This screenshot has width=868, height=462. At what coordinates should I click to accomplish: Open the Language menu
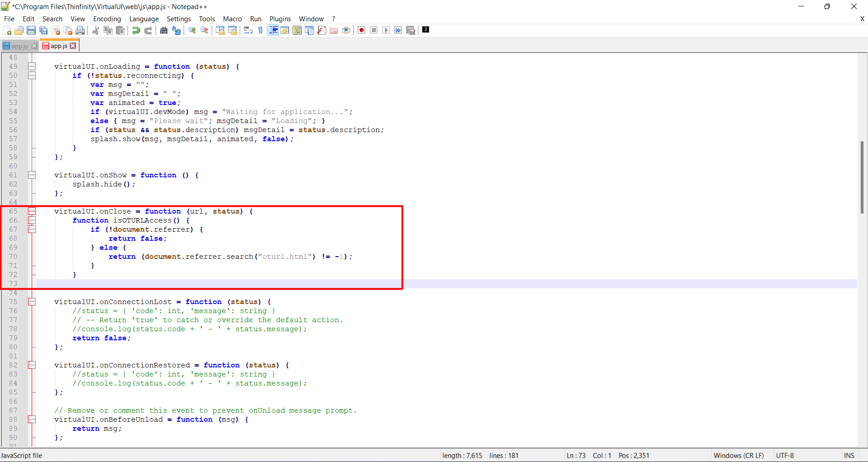click(144, 19)
